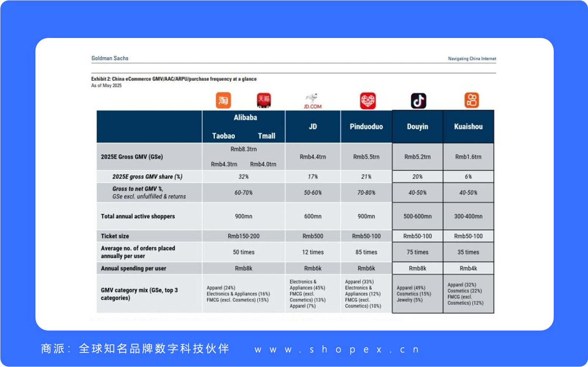Click the Rmb4.4trn JD value
The image size is (588, 367).
(313, 157)
